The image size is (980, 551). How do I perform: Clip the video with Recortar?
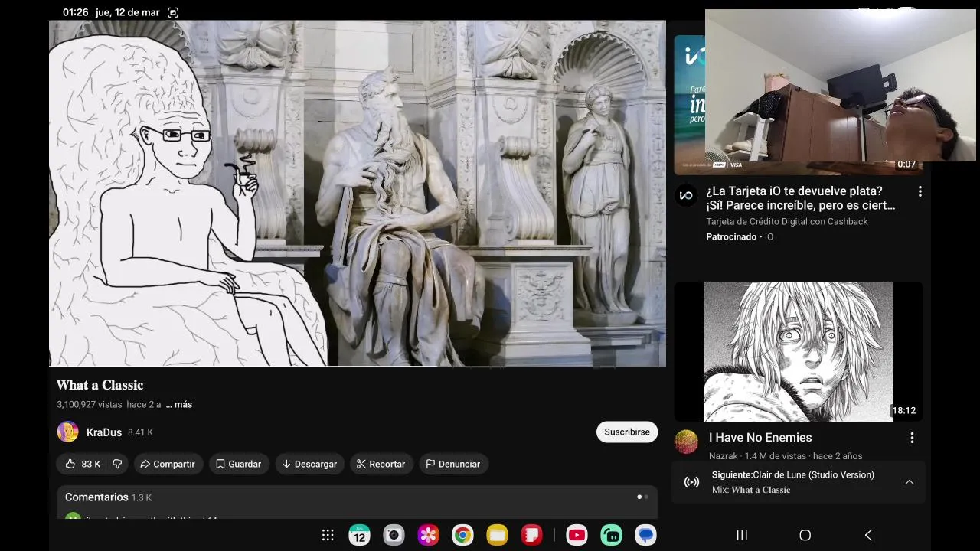[x=381, y=464]
